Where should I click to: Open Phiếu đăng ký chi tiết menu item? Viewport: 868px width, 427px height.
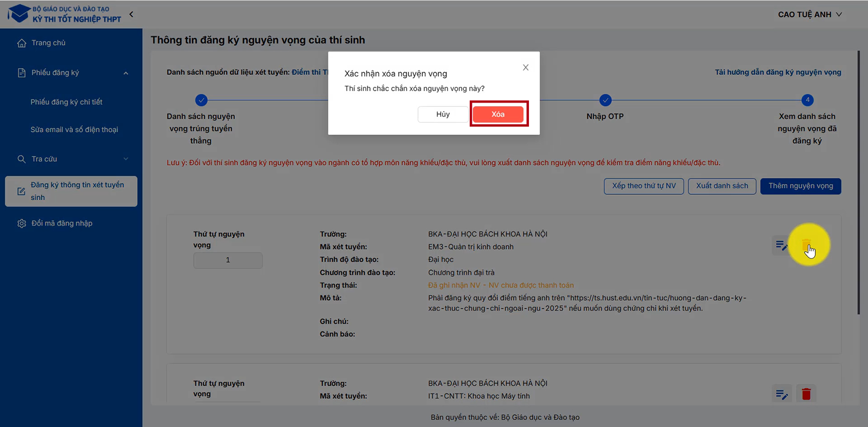(66, 102)
